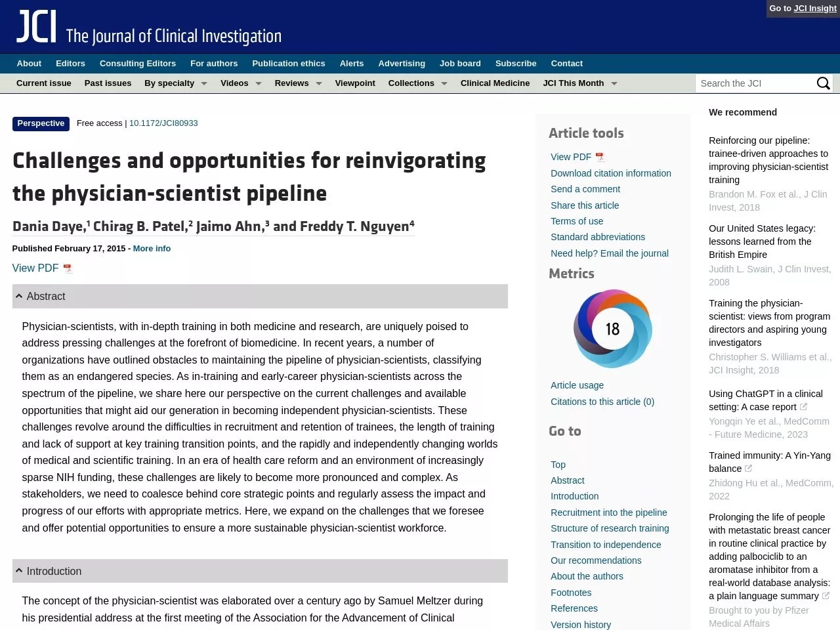The image size is (840, 630).
Task: Follow the JCI Insight link
Action: [x=815, y=9]
